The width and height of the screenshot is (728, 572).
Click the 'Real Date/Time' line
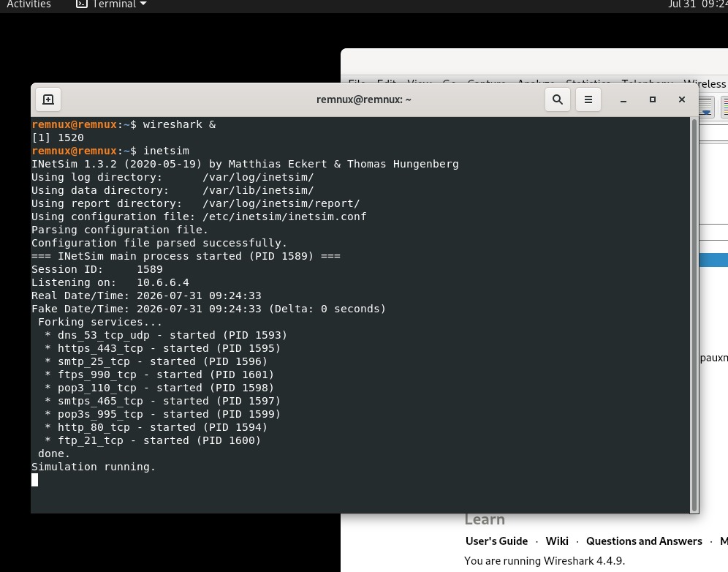(x=146, y=296)
